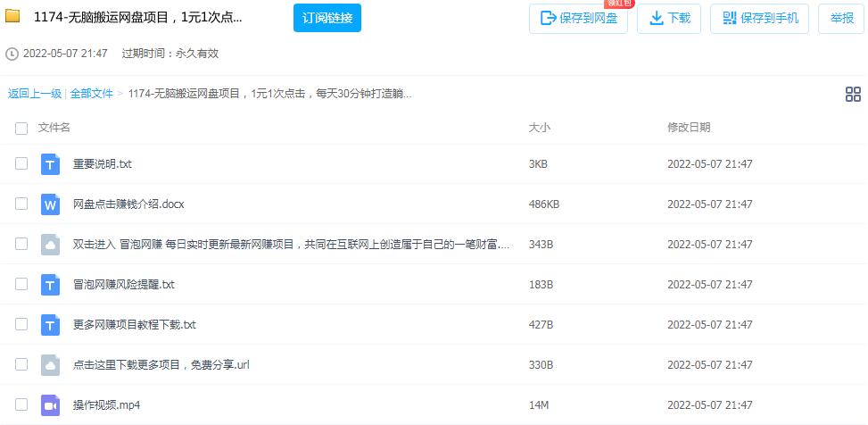Sort by the 文件名 column header
The height and width of the screenshot is (425, 868).
pos(54,128)
